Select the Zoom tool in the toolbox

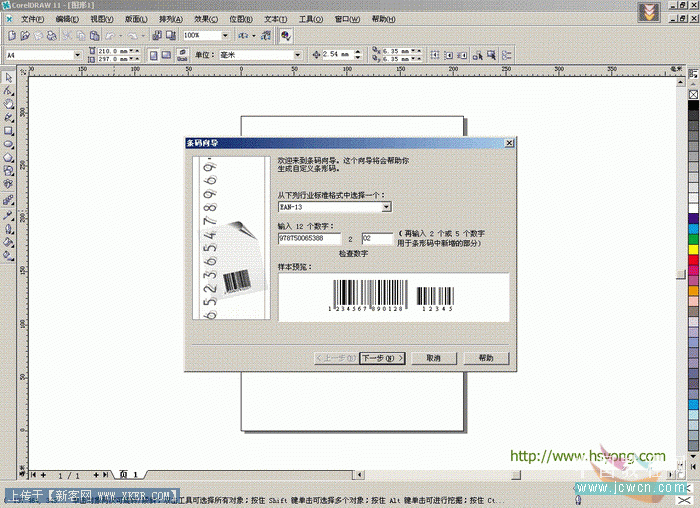pos(8,103)
